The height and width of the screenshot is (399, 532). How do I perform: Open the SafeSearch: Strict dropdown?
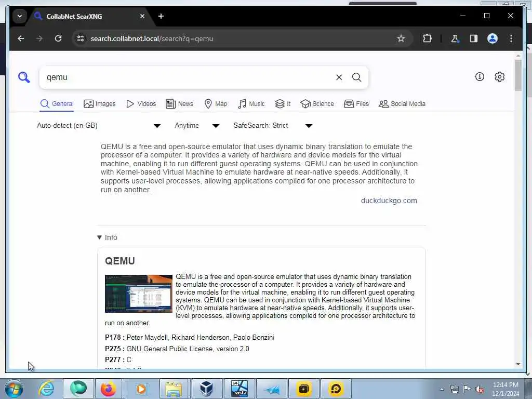(272, 126)
